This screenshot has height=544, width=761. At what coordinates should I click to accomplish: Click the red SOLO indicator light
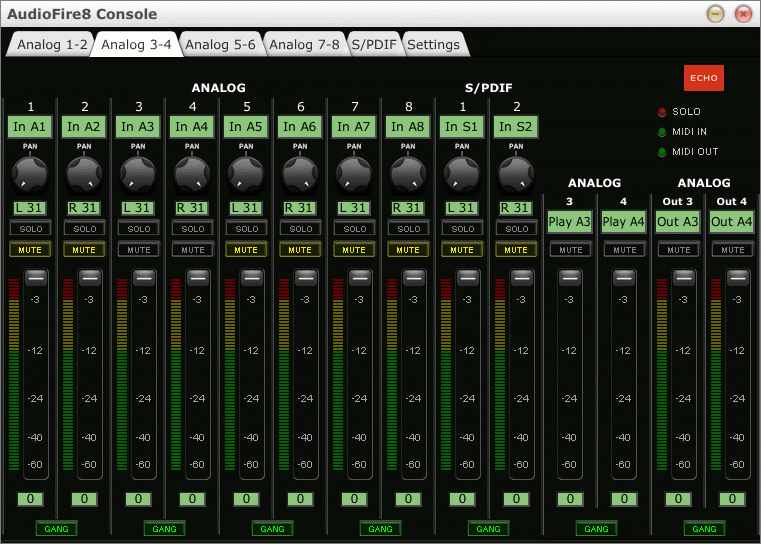click(662, 112)
